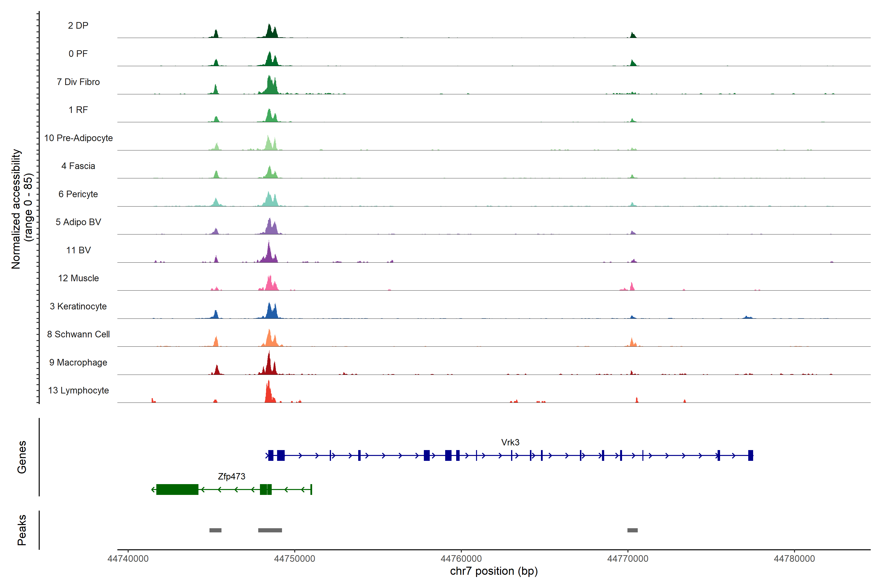Click the Zfp473 gene label
The height and width of the screenshot is (588, 882).
pyautogui.click(x=231, y=476)
